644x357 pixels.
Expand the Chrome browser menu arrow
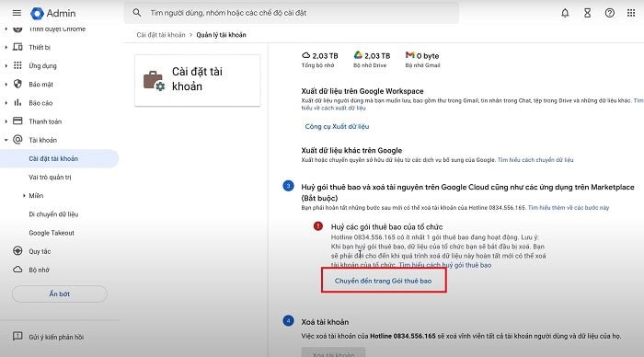[6, 29]
